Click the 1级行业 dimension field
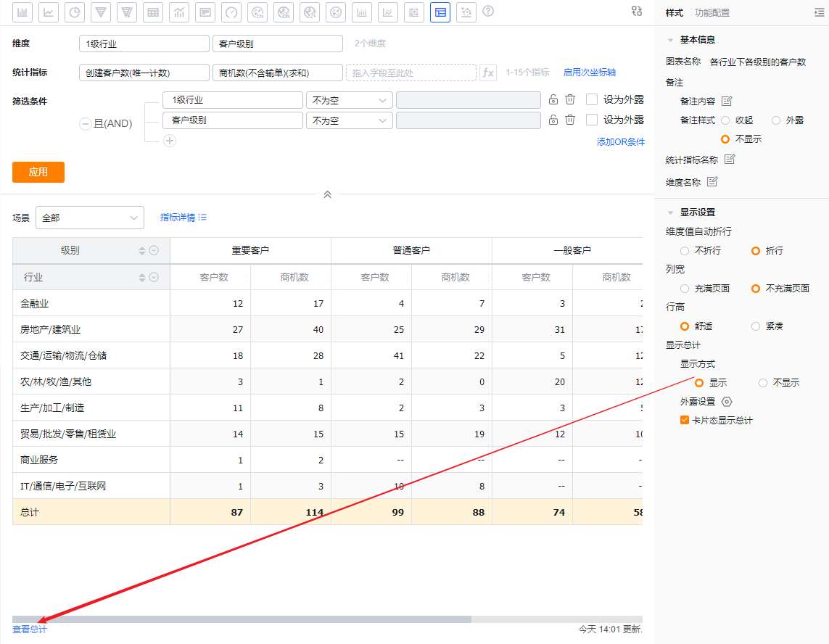The width and height of the screenshot is (829, 644). (x=144, y=44)
